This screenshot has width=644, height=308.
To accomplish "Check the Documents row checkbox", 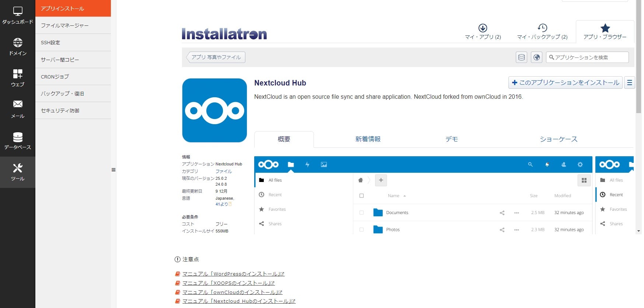I will point(361,213).
